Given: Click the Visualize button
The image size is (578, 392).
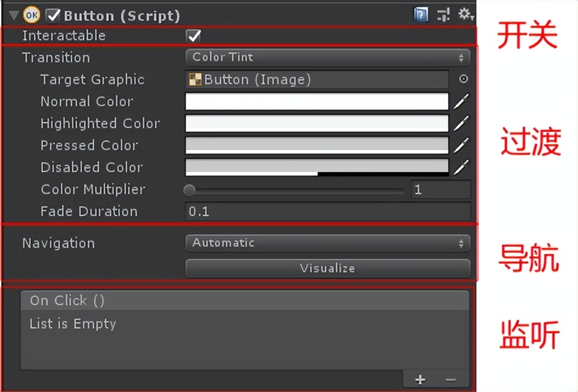Looking at the screenshot, I should 327,268.
